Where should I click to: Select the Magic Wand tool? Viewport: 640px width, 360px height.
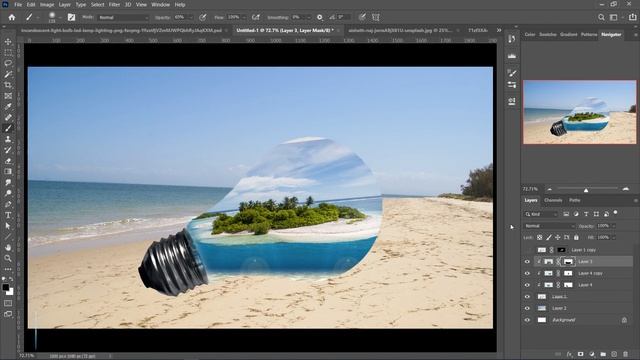pyautogui.click(x=8, y=74)
